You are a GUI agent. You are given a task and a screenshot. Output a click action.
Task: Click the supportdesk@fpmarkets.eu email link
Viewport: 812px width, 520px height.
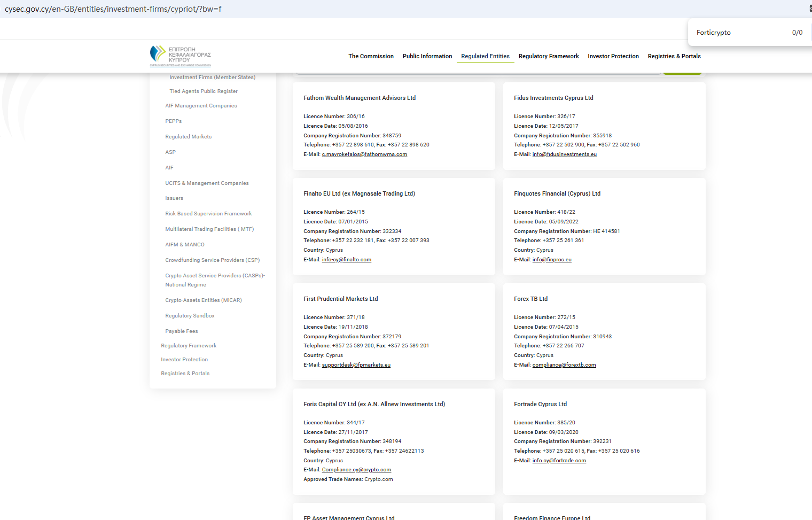pos(356,365)
